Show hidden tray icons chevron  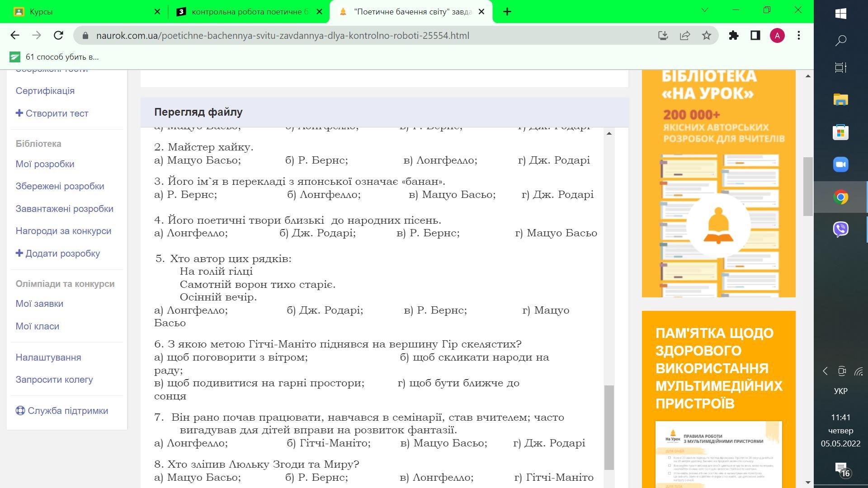coord(825,371)
